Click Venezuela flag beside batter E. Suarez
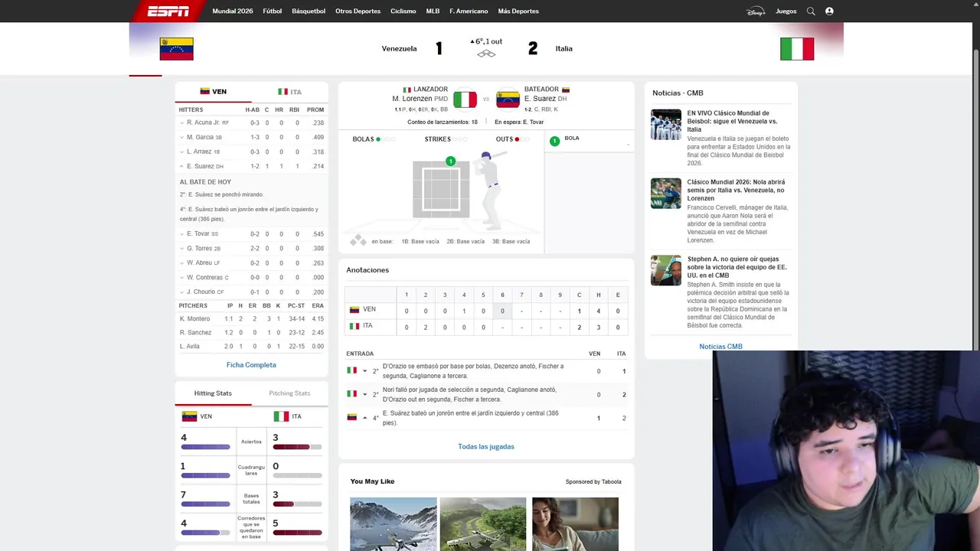Image resolution: width=980 pixels, height=551 pixels. [x=508, y=99]
